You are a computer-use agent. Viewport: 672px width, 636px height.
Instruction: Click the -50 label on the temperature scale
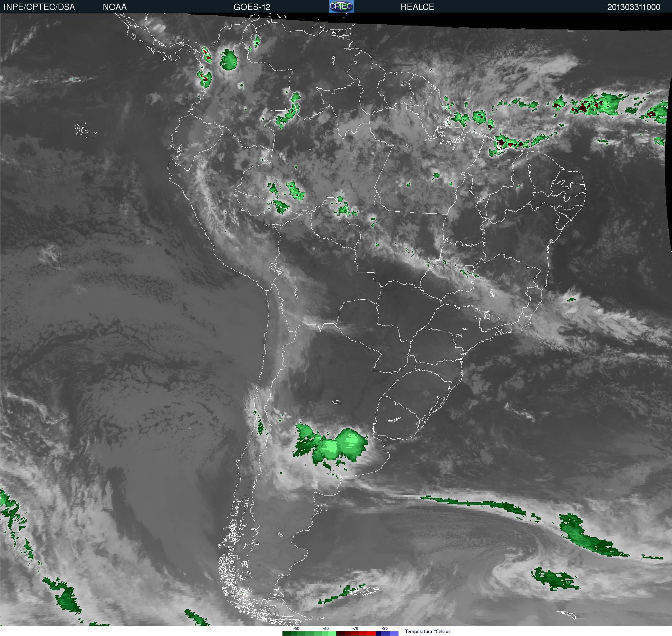click(x=296, y=628)
